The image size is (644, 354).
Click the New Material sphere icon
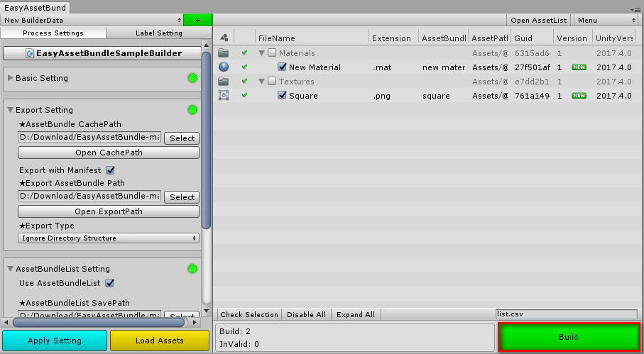pos(224,67)
